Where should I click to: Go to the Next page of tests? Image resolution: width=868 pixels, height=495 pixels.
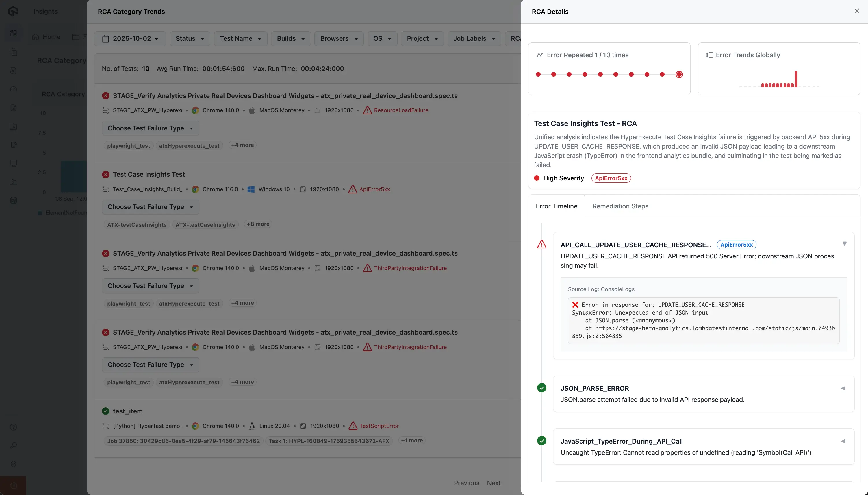coord(493,483)
